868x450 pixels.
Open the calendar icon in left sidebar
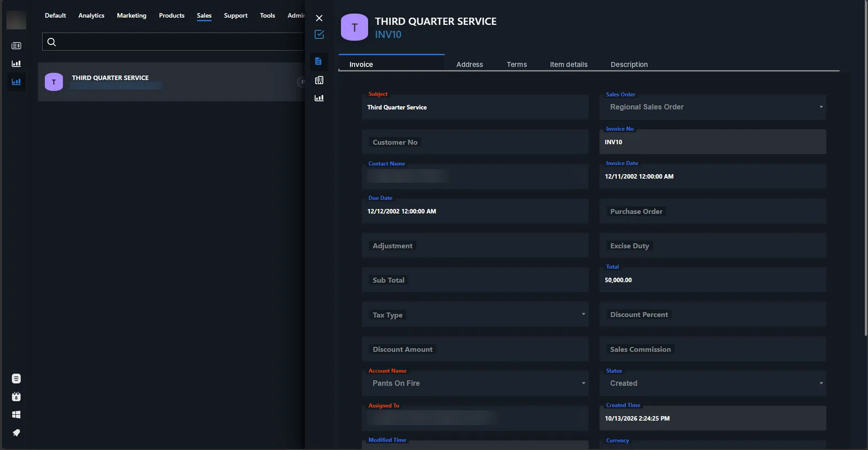(x=16, y=396)
